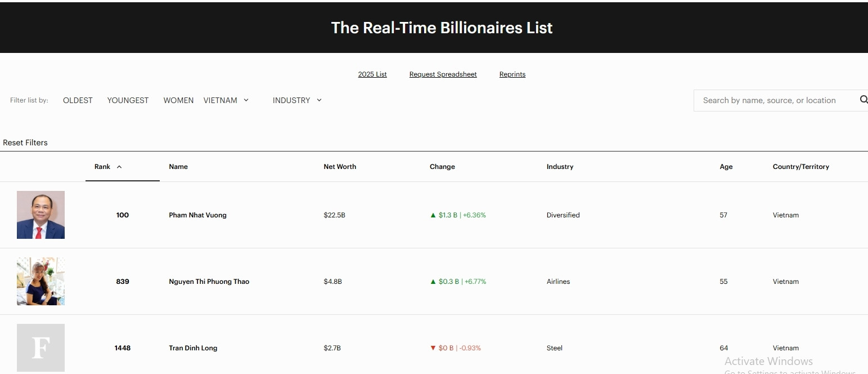The height and width of the screenshot is (374, 868).
Task: Open the 2025 List link
Action: point(372,74)
